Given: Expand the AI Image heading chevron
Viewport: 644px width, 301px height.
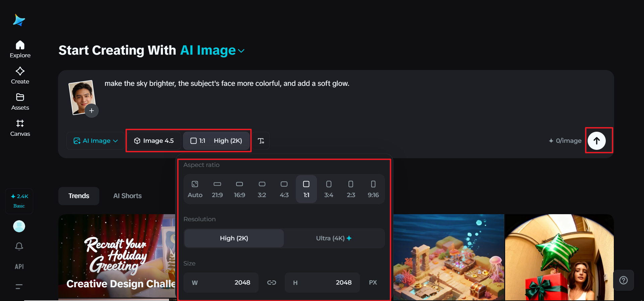Looking at the screenshot, I should tap(241, 51).
